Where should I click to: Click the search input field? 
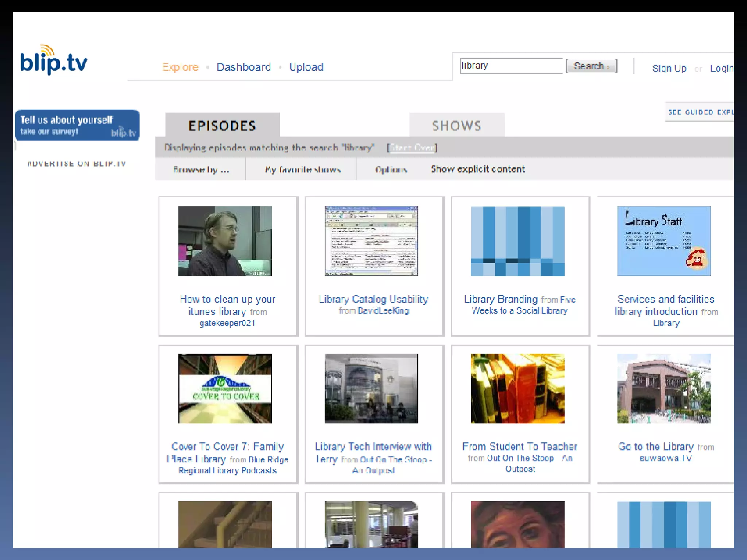(511, 66)
